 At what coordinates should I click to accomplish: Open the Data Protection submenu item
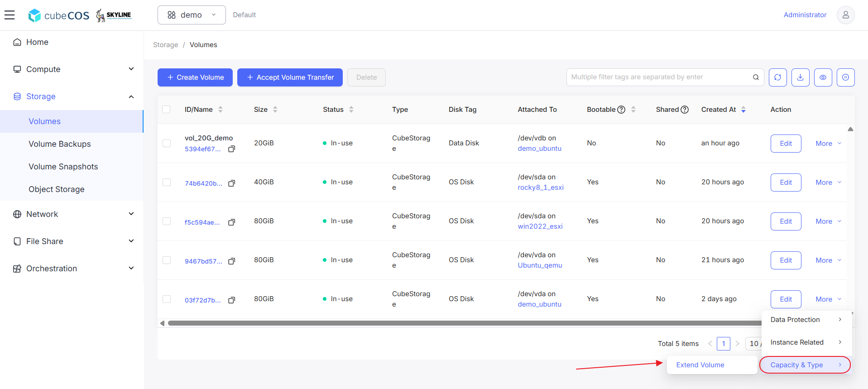pyautogui.click(x=806, y=320)
